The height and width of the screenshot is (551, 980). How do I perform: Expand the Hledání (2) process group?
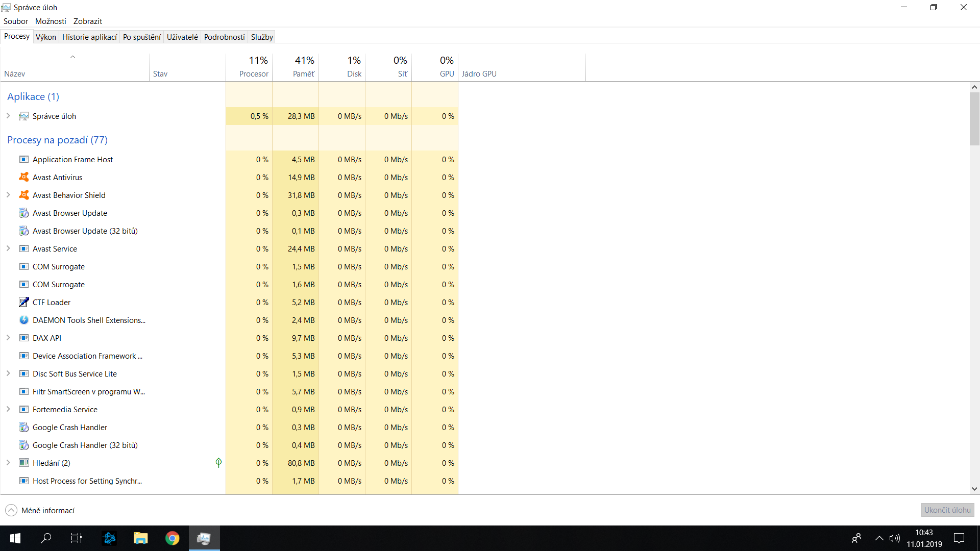click(8, 463)
